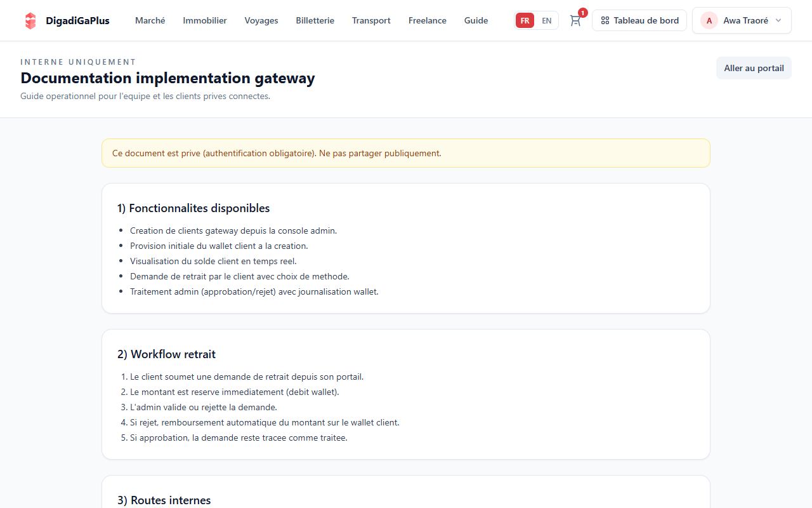Expand the Awa Traoré account chevron

pos(778,20)
